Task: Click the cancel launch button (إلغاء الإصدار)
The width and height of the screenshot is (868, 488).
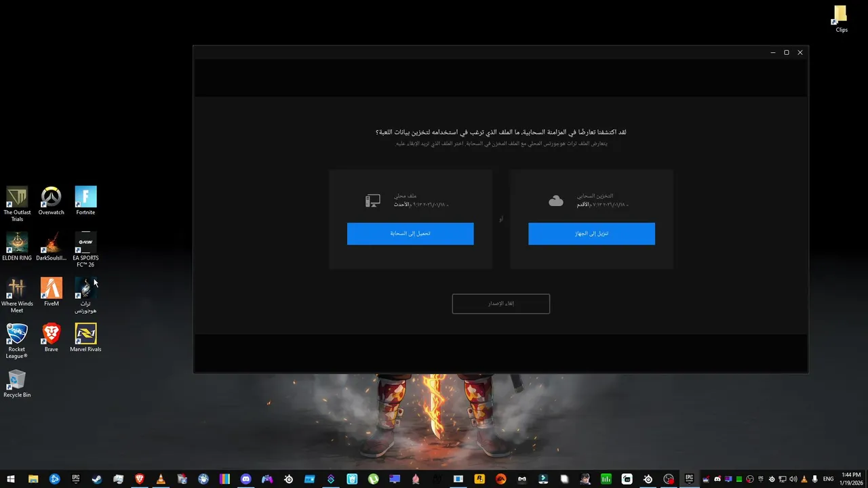Action: tap(501, 304)
